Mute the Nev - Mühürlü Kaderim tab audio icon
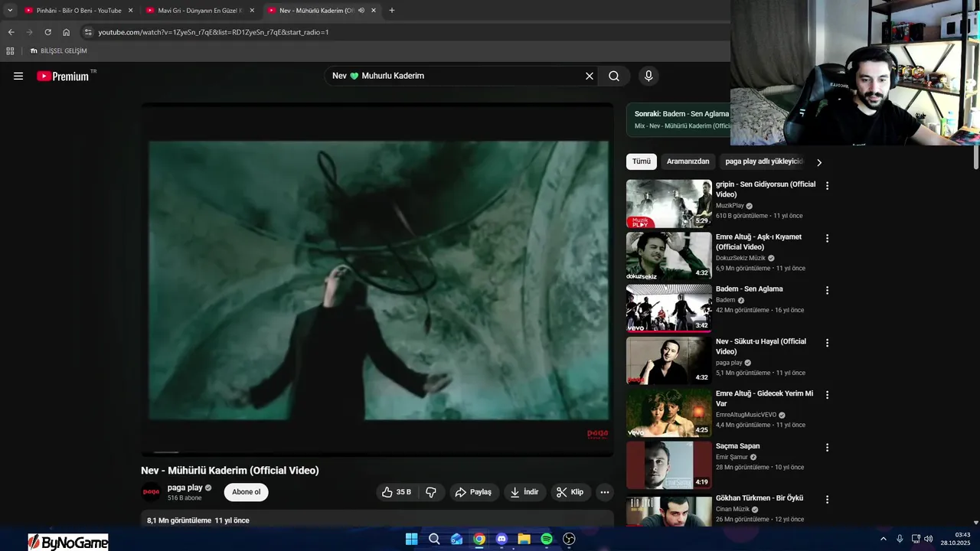The height and width of the screenshot is (551, 980). (361, 11)
